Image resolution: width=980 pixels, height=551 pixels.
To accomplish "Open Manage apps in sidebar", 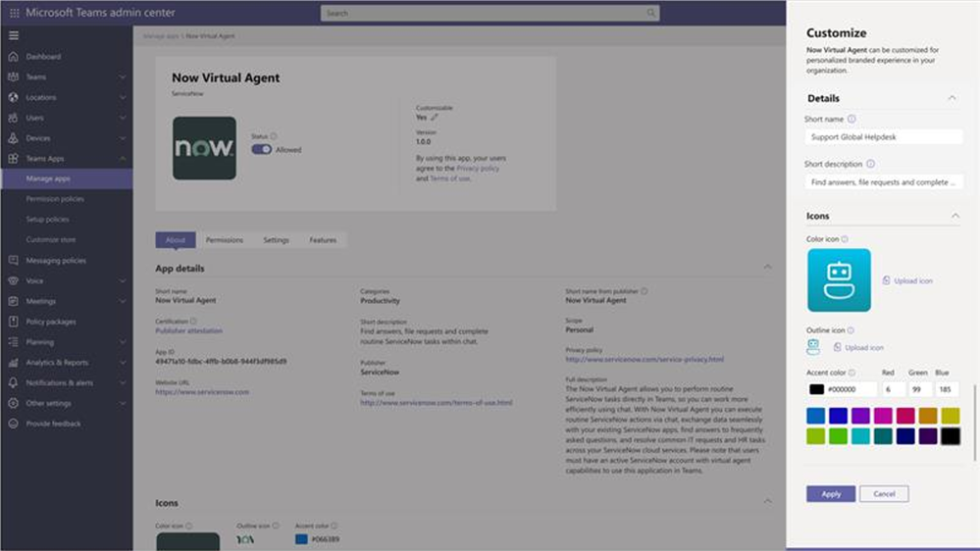I will coord(67,178).
